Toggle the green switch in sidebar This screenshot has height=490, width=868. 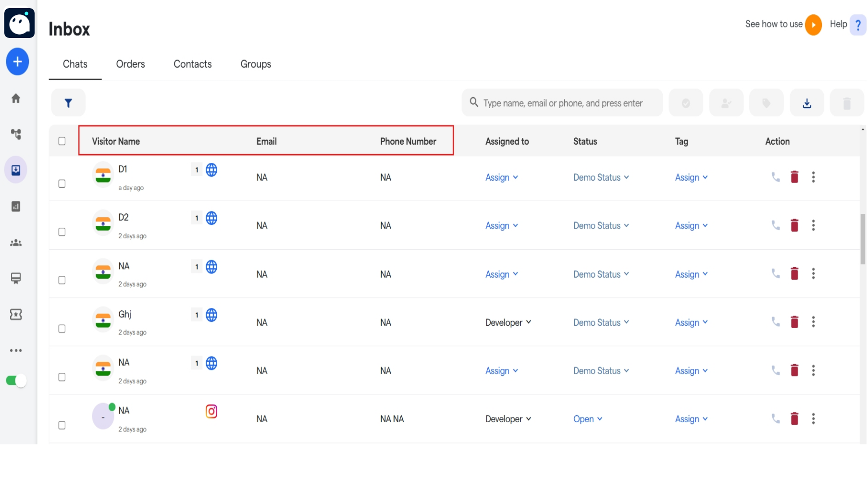coord(16,381)
